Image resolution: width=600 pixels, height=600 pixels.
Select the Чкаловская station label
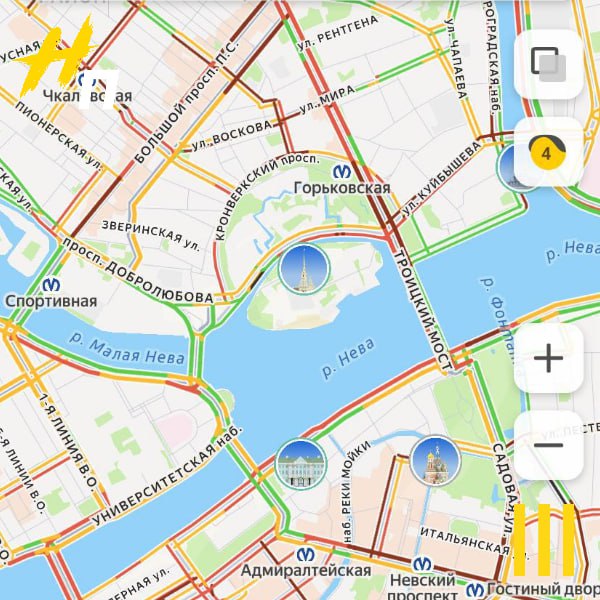87,96
